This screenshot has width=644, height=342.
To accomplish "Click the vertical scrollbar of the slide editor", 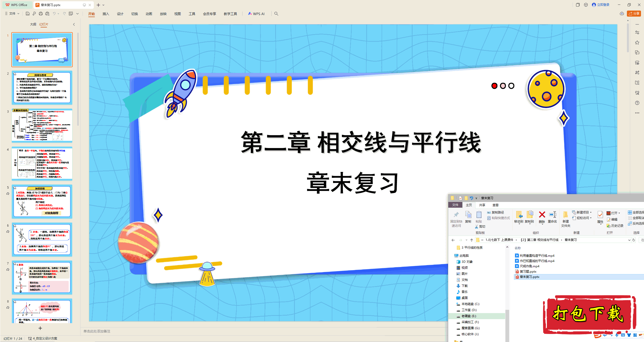I will tap(628, 38).
